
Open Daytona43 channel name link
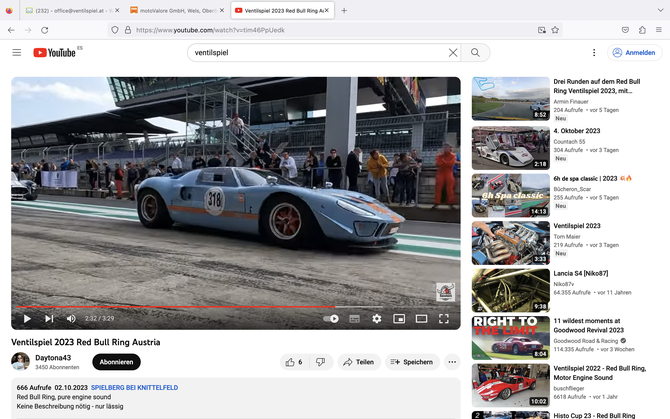point(53,357)
